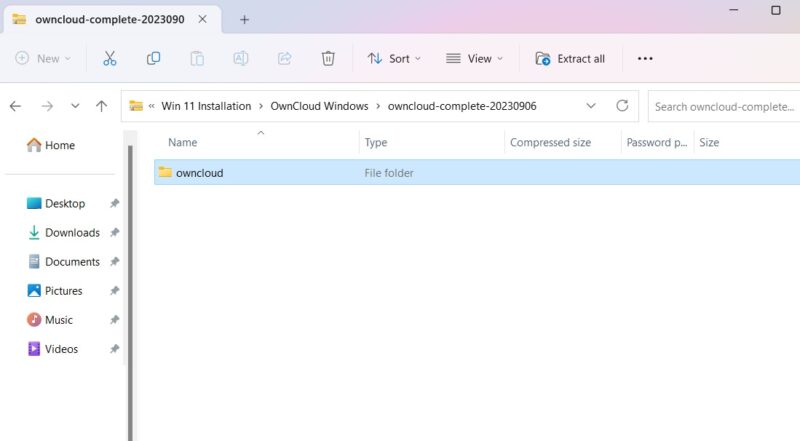
Task: Add a new File Explorer tab
Action: click(244, 20)
